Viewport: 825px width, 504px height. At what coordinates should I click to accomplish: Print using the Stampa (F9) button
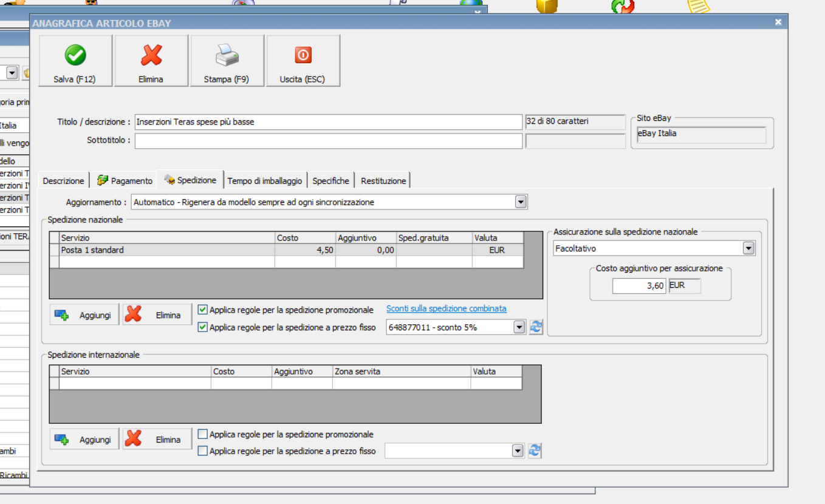227,61
